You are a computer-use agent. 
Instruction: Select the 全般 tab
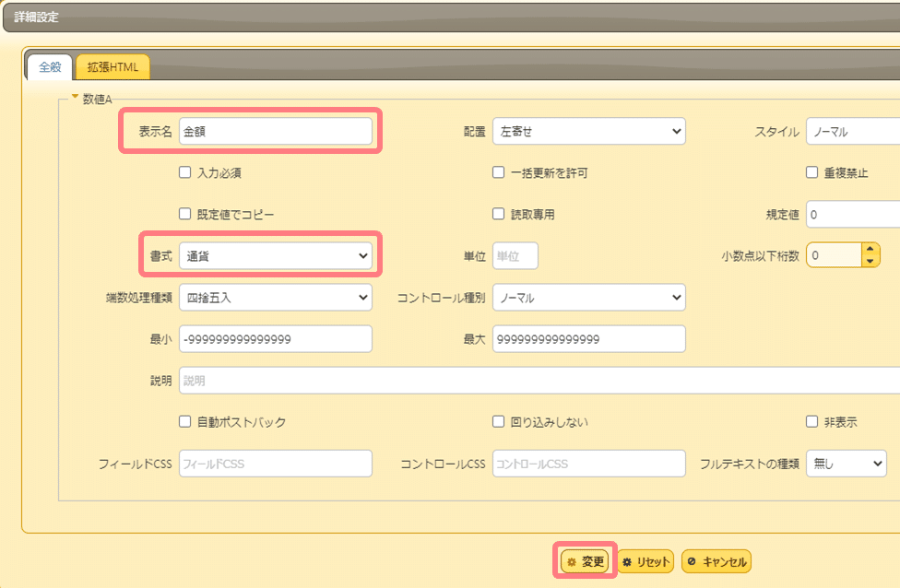tap(50, 67)
